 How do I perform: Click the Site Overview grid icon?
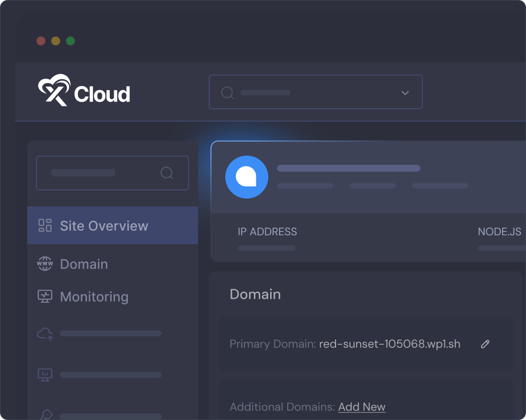[45, 225]
